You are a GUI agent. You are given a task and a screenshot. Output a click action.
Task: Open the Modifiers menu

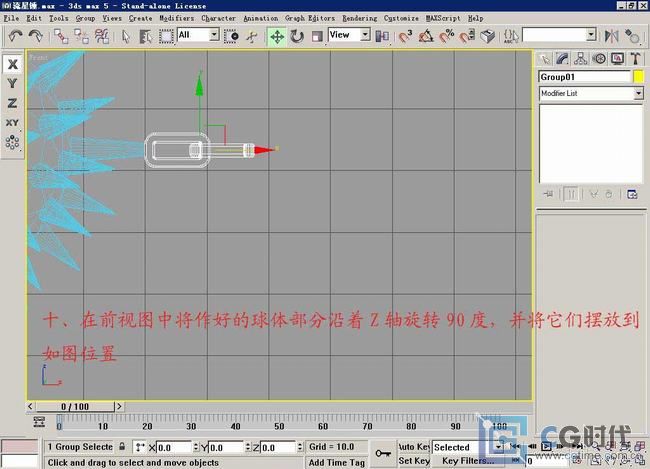pyautogui.click(x=177, y=18)
